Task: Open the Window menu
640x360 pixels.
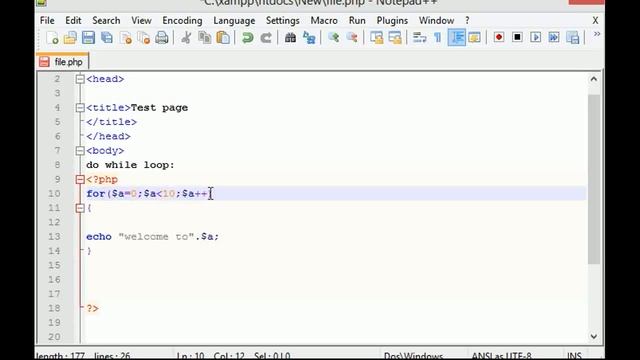Action: pyautogui.click(x=436, y=20)
